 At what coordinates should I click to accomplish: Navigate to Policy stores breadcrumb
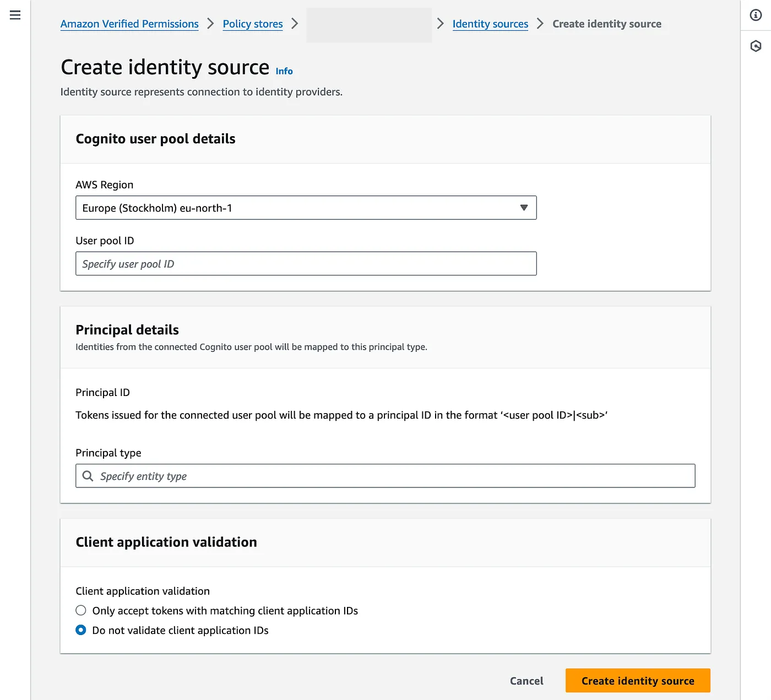coord(253,24)
